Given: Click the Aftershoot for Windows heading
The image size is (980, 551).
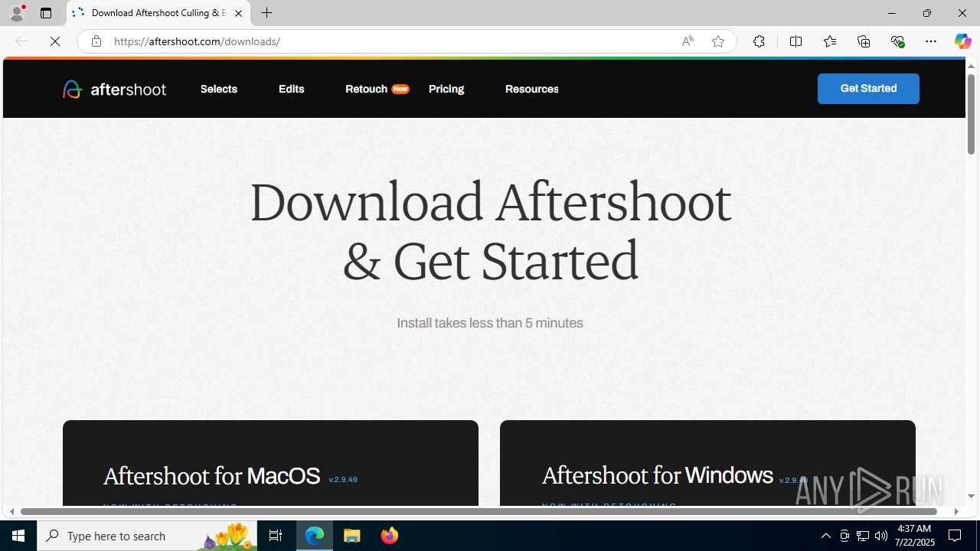Looking at the screenshot, I should pyautogui.click(x=657, y=475).
